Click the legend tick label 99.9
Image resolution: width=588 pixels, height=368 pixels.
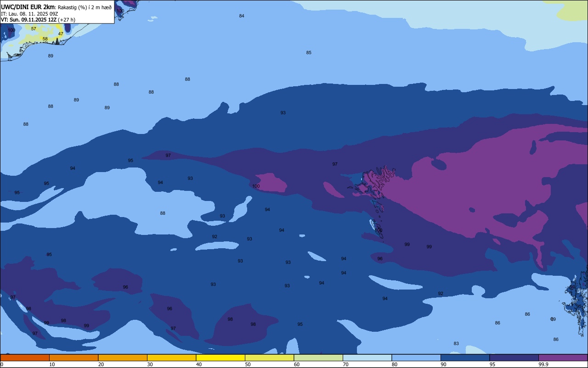[x=544, y=364]
